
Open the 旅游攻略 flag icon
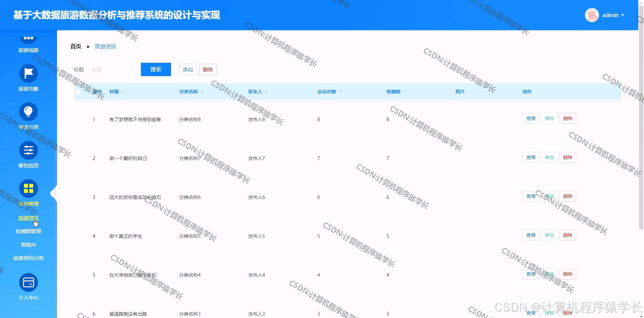pyautogui.click(x=29, y=73)
